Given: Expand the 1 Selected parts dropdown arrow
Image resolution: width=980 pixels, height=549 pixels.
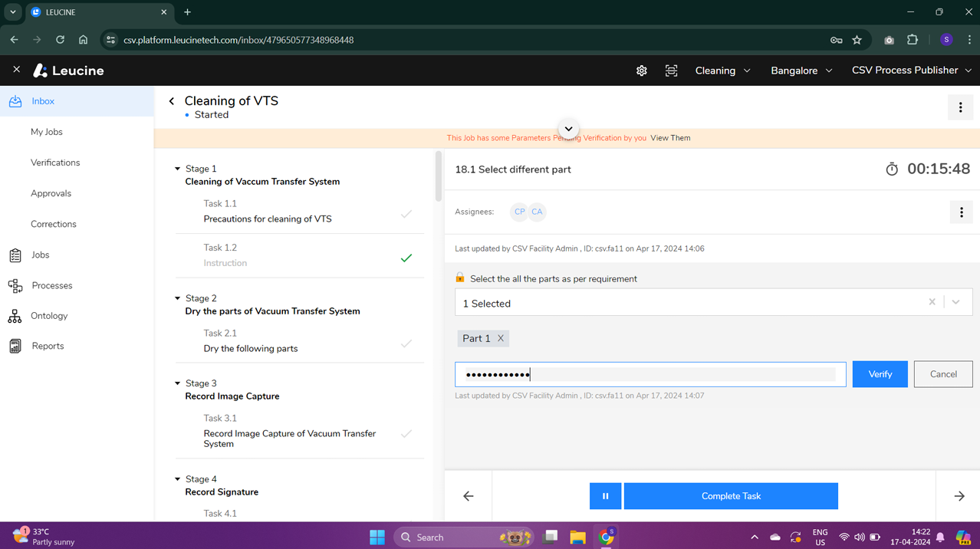Looking at the screenshot, I should pyautogui.click(x=955, y=302).
